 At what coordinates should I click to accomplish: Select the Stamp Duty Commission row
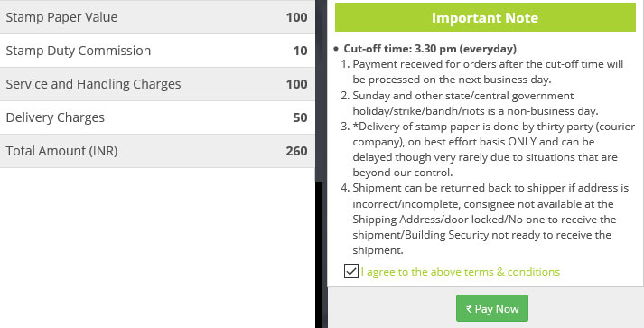click(x=157, y=51)
